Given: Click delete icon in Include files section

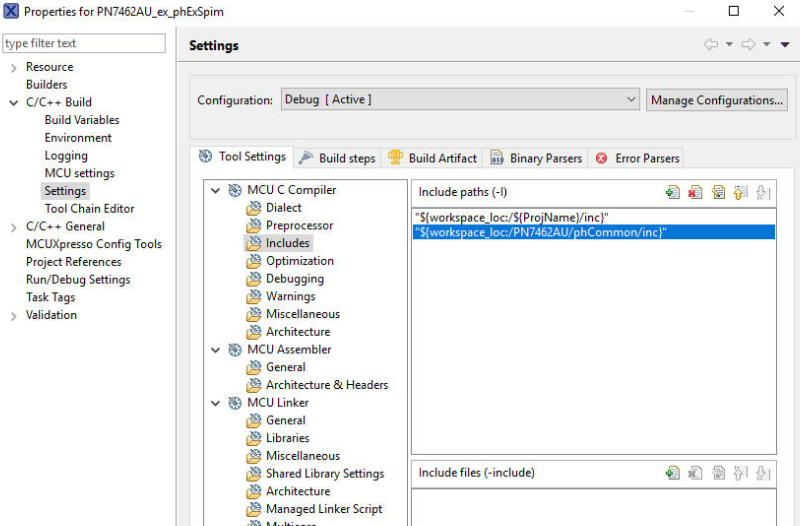Looking at the screenshot, I should (695, 473).
